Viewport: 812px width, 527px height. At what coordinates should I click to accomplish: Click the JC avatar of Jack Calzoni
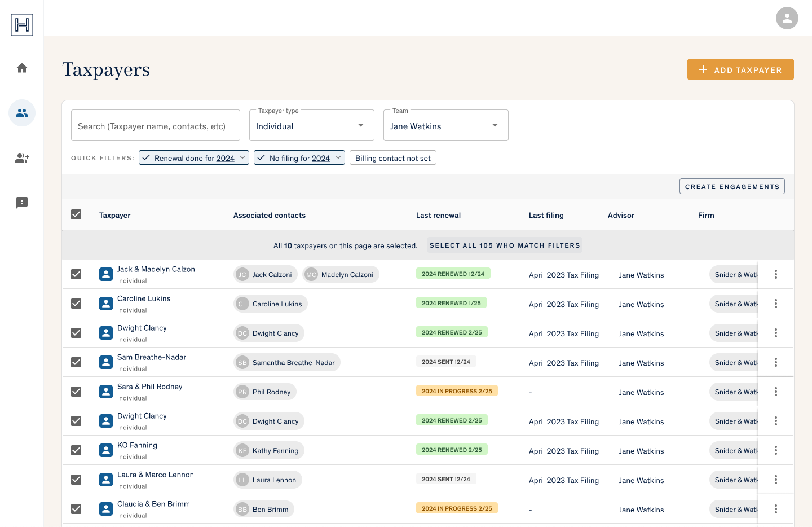(242, 275)
